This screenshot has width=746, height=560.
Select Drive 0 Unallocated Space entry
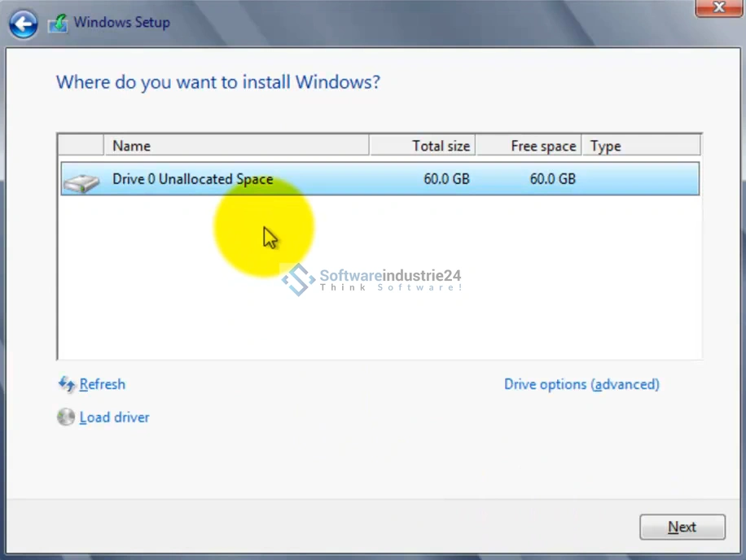click(x=192, y=179)
